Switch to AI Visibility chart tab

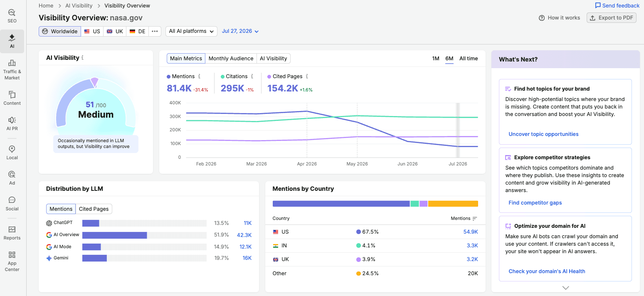click(x=274, y=59)
